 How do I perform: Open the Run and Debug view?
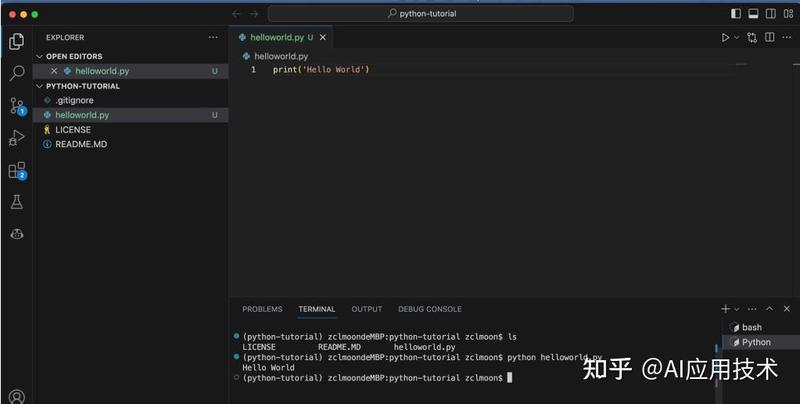click(16, 138)
